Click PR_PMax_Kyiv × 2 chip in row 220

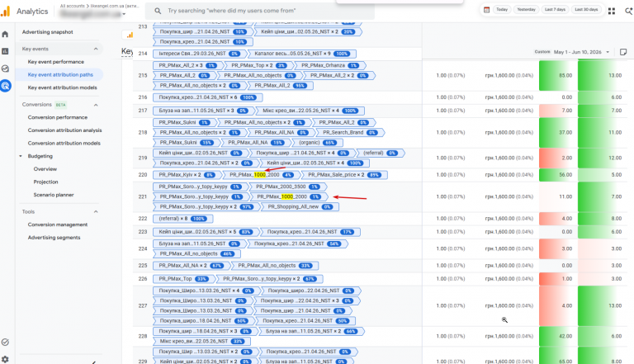tap(187, 175)
